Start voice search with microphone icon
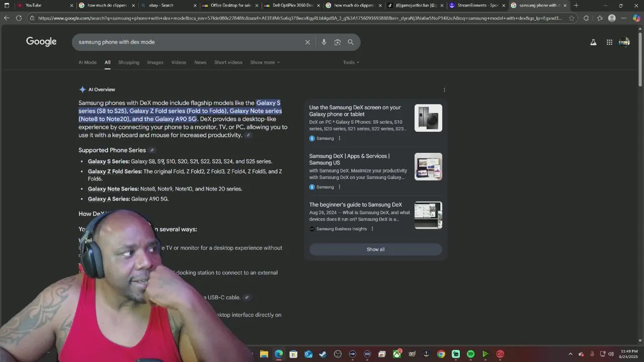The image size is (644, 362). point(324,42)
